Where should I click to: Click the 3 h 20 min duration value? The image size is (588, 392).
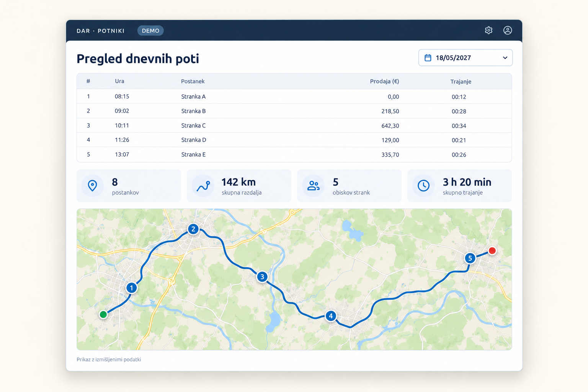click(x=467, y=182)
